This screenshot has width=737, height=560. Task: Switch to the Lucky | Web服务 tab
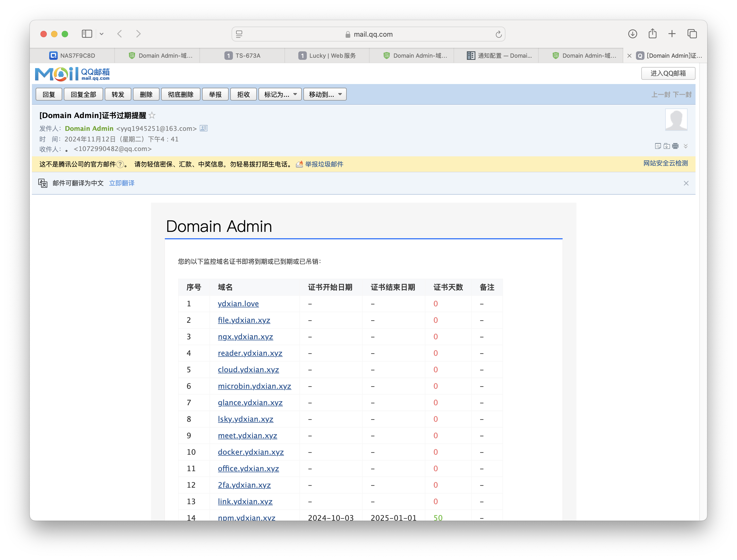pos(327,56)
